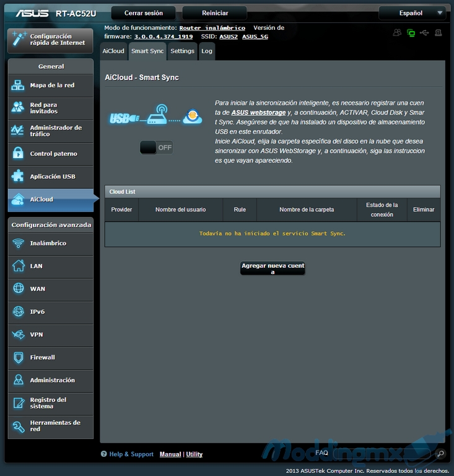
Task: Click the Registro del sistema notepad icon
Action: pos(19,403)
